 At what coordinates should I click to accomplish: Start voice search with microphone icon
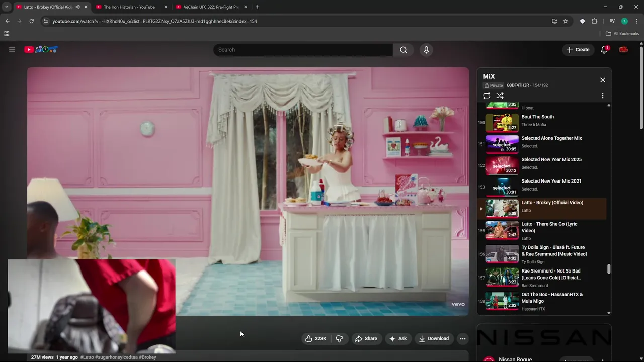tap(426, 50)
